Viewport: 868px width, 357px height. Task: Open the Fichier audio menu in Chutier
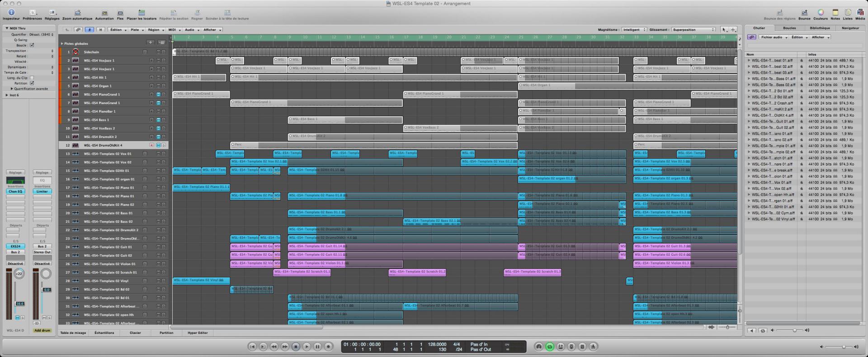pos(773,37)
